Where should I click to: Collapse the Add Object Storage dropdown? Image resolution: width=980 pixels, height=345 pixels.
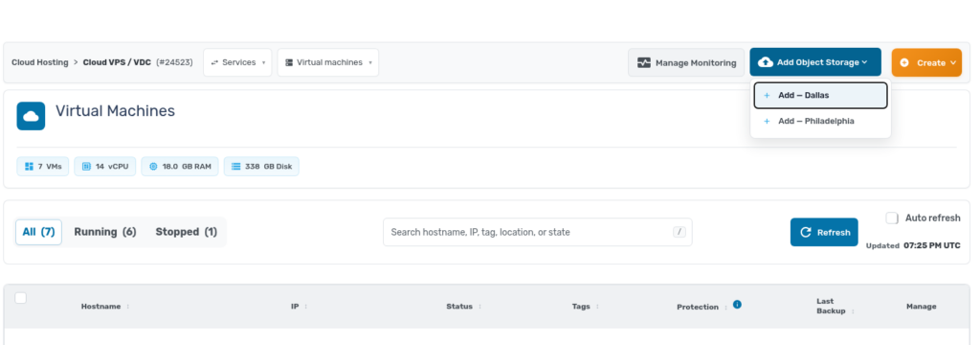click(815, 62)
